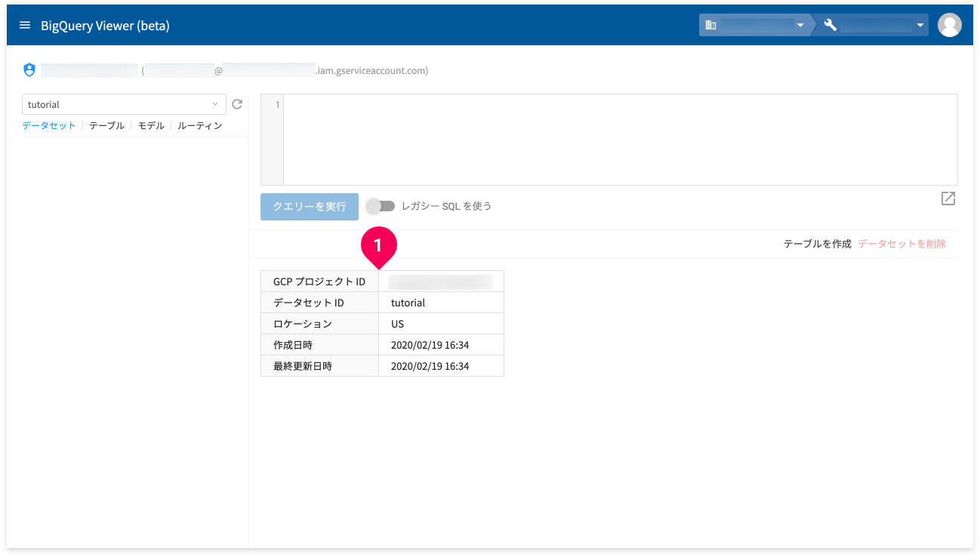Viewport: 980px width, 557px height.
Task: Click the blurred GCP project ID value
Action: coord(440,282)
